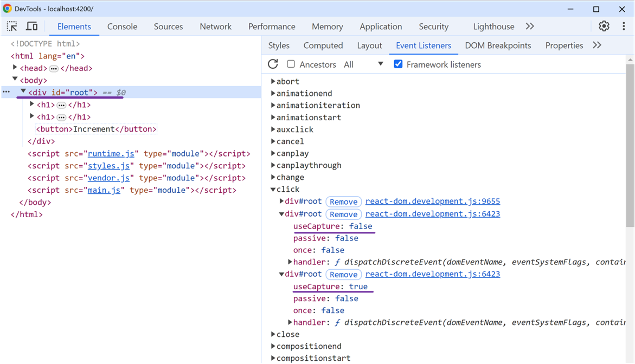Remove the listener at react-dom.development.js:9655
The height and width of the screenshot is (364, 635).
click(343, 201)
